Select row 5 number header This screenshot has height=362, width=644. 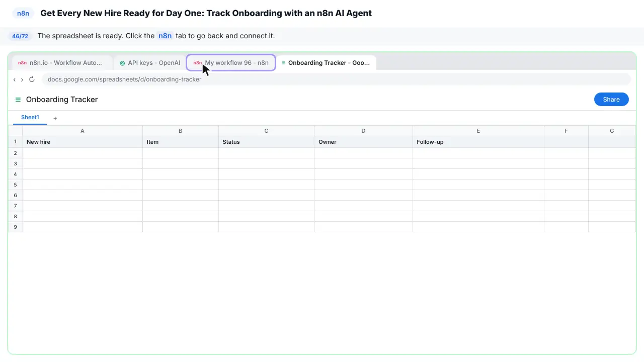(x=16, y=185)
